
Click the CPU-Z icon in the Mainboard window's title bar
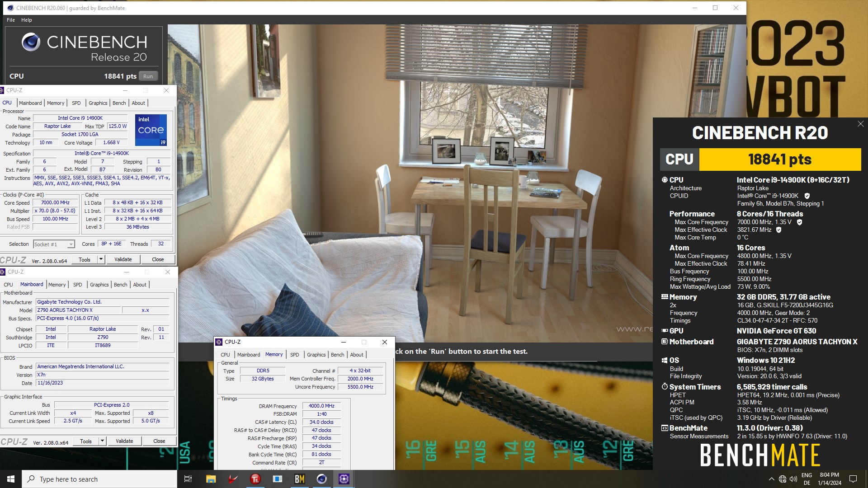pyautogui.click(x=2, y=272)
